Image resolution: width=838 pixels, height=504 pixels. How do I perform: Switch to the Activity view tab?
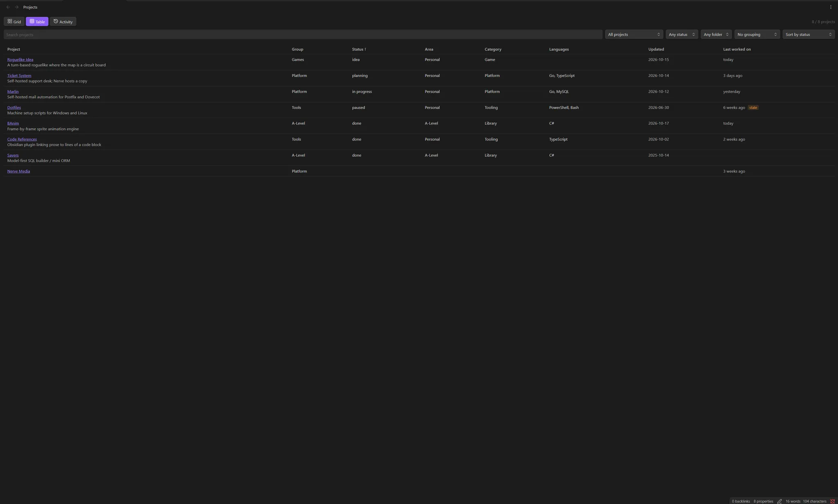click(63, 22)
